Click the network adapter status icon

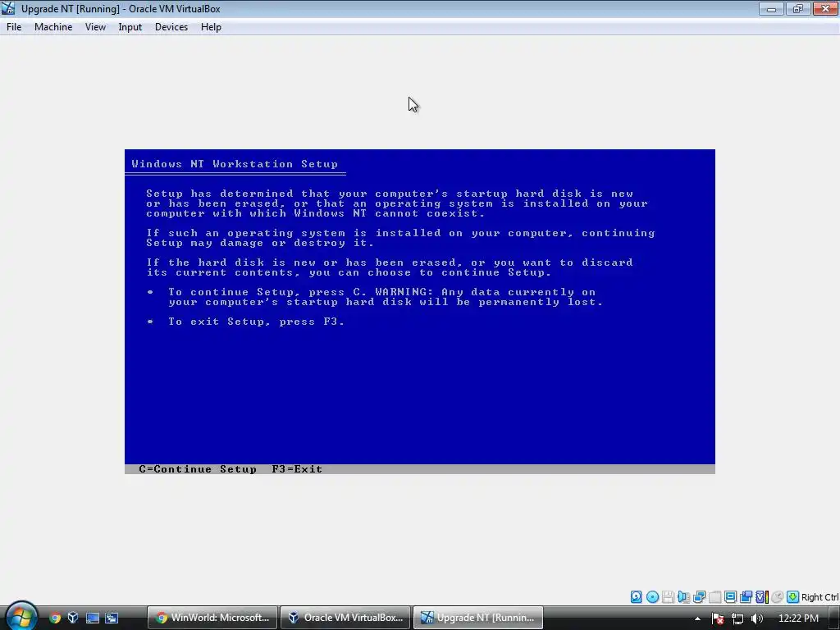point(699,597)
